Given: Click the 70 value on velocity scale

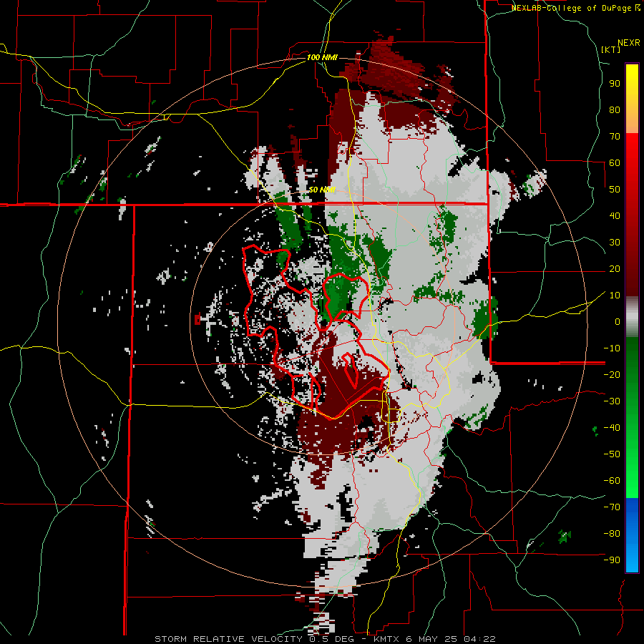Looking at the screenshot, I should (x=615, y=137).
